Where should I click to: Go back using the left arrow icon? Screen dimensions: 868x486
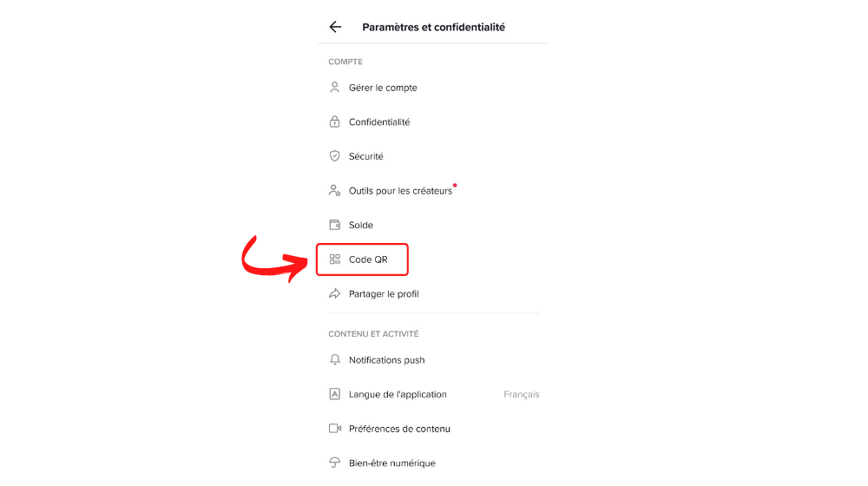tap(335, 27)
